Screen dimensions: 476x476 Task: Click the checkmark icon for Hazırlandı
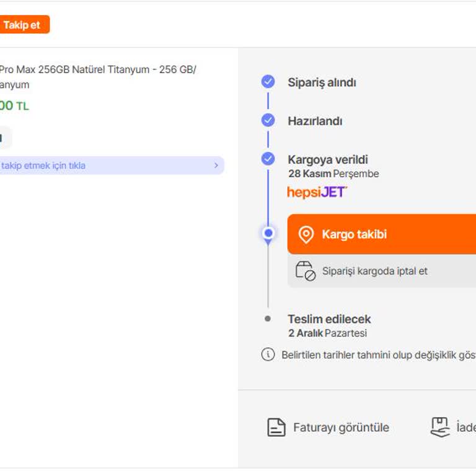268,120
